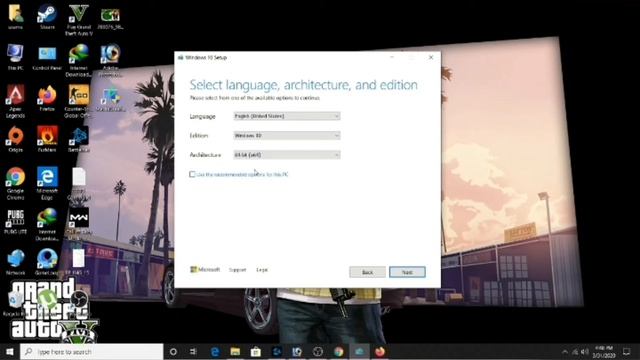Select the Apex Legends desktop shortcut
This screenshot has height=360, width=640.
pyautogui.click(x=16, y=101)
